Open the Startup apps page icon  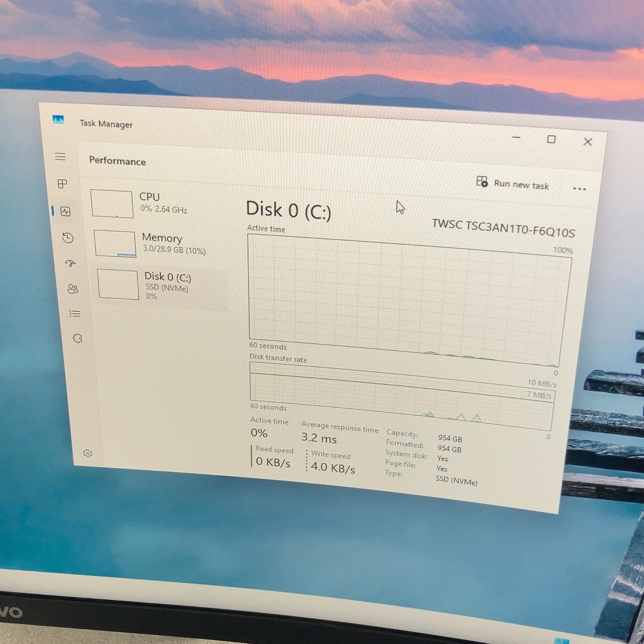coord(70,263)
